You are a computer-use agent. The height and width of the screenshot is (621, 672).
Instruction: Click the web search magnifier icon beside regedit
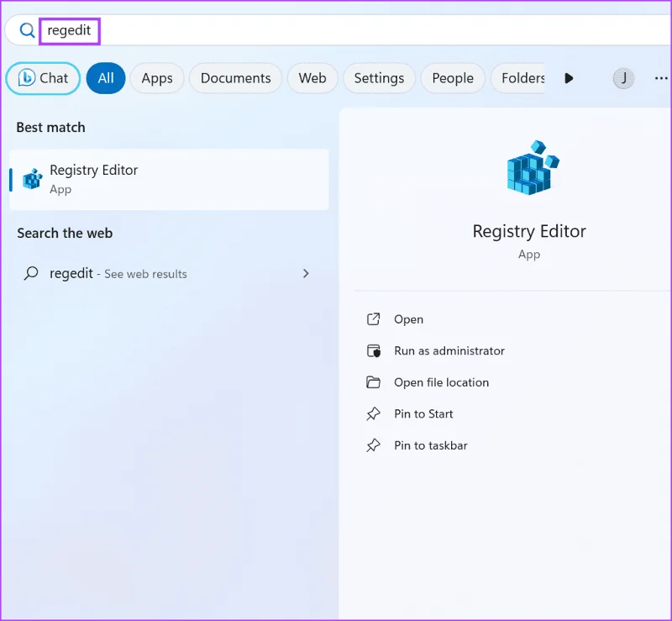coord(31,273)
